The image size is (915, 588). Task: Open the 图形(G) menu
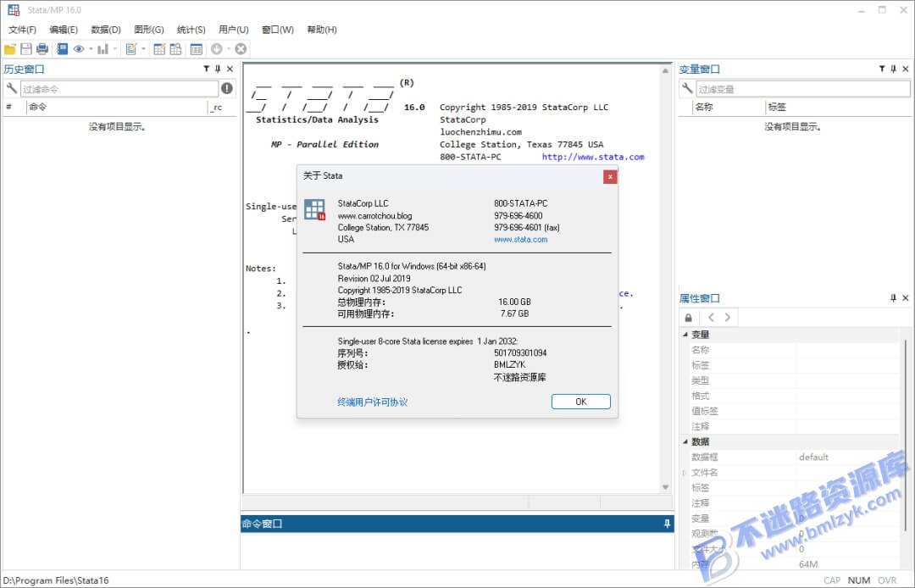(149, 30)
